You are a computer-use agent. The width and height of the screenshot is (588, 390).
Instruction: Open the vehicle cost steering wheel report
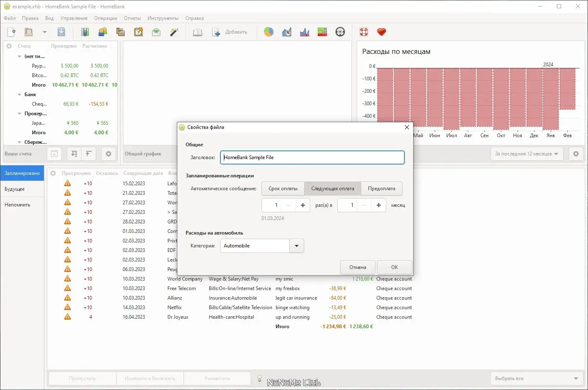[x=340, y=32]
